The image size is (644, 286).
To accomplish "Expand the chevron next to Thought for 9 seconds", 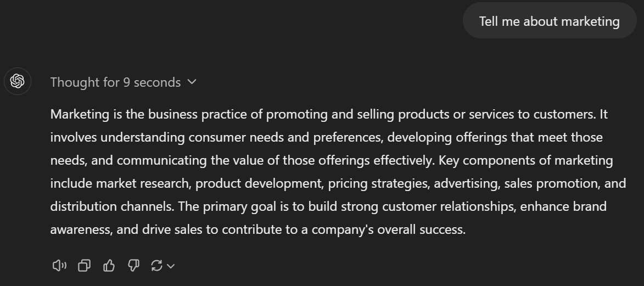I will pyautogui.click(x=192, y=82).
